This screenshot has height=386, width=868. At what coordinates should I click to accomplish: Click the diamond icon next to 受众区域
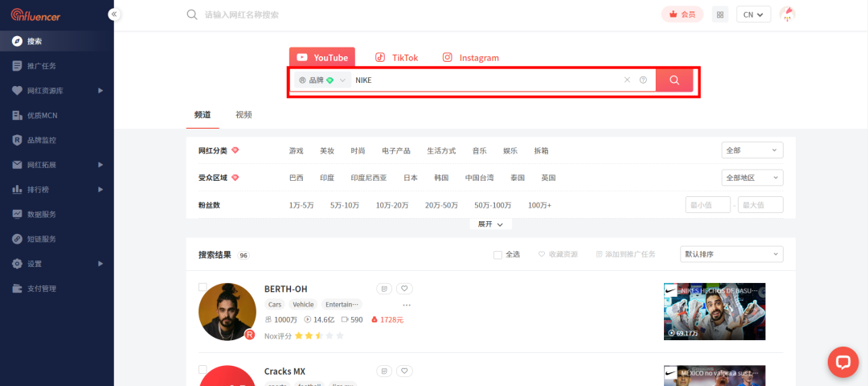pos(235,178)
